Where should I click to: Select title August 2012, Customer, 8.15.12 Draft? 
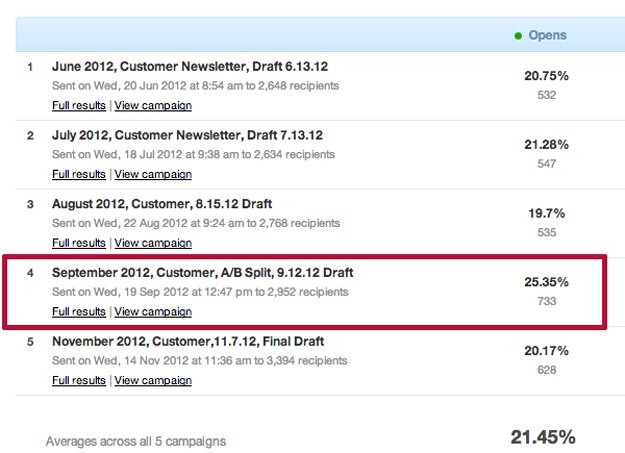point(162,204)
